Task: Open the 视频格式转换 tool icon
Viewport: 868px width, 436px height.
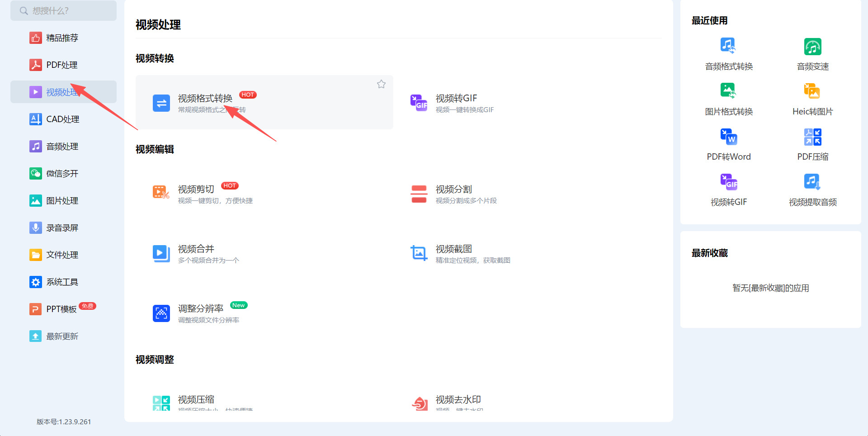Action: (161, 103)
